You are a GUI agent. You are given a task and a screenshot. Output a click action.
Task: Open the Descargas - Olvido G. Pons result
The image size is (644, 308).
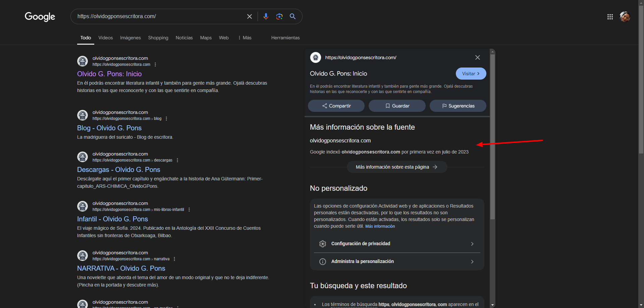point(119,170)
